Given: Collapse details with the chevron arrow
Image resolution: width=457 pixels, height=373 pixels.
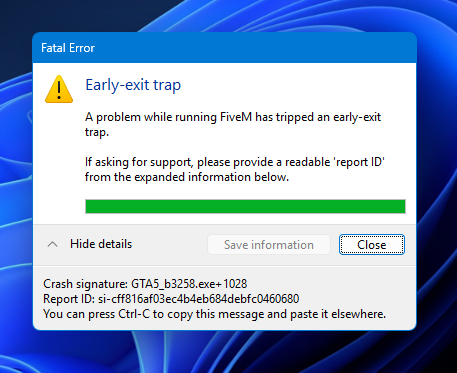Looking at the screenshot, I should [x=52, y=244].
